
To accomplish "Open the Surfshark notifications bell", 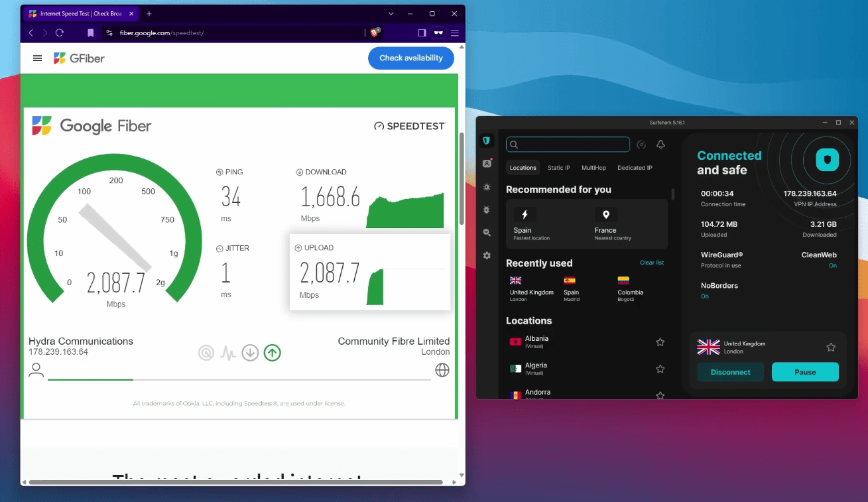I will click(x=660, y=145).
